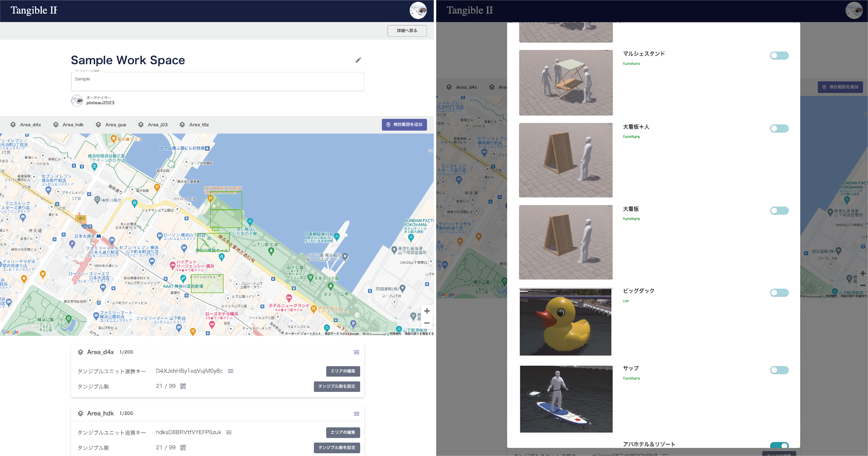Click the Sample Work Space title
The width and height of the screenshot is (868, 456).
coord(128,60)
